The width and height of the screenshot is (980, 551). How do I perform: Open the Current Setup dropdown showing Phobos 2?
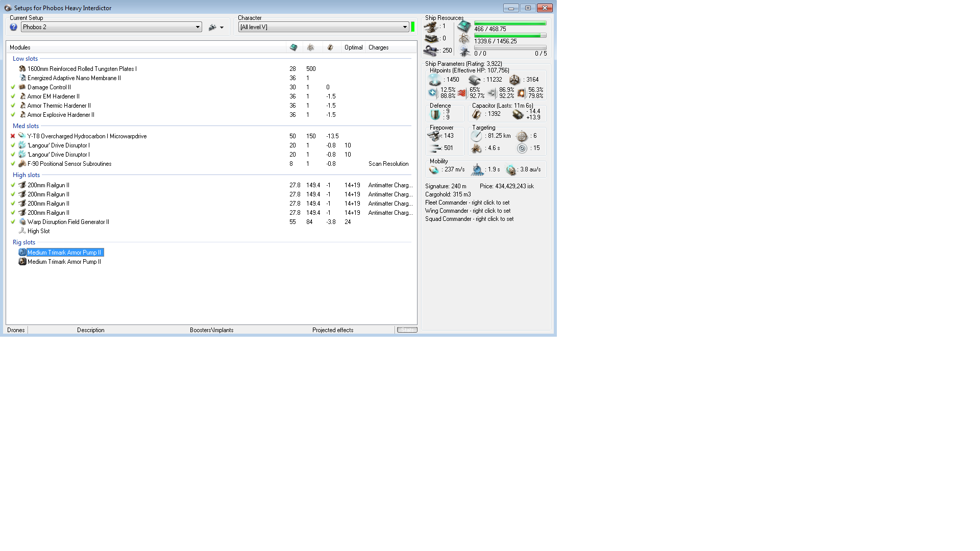coord(111,27)
